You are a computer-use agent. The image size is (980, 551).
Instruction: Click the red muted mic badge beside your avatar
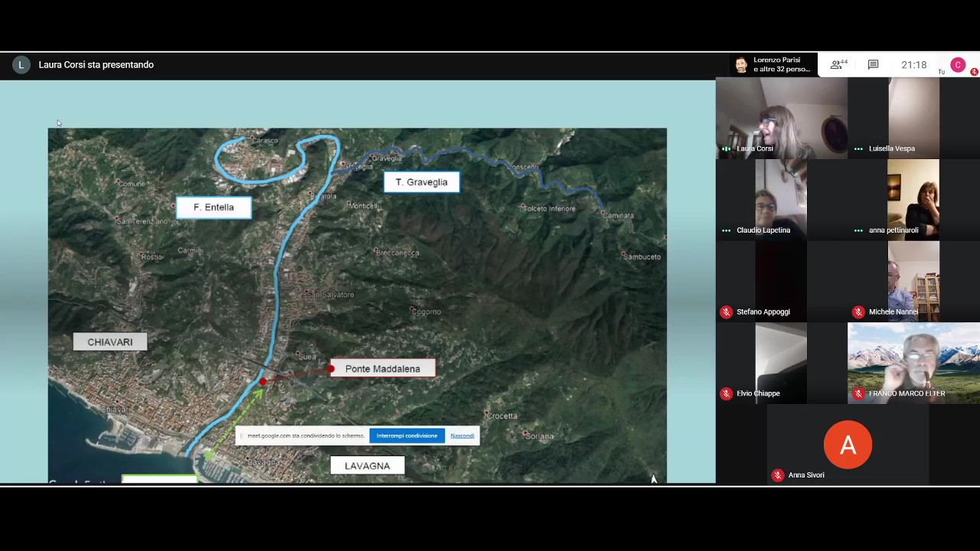tap(974, 72)
